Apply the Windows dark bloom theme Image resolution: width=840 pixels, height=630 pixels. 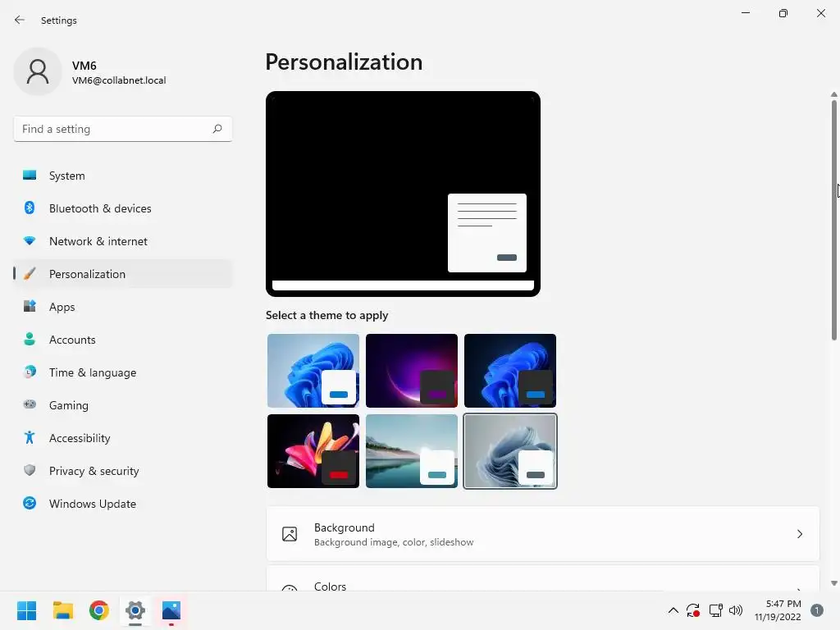(510, 371)
